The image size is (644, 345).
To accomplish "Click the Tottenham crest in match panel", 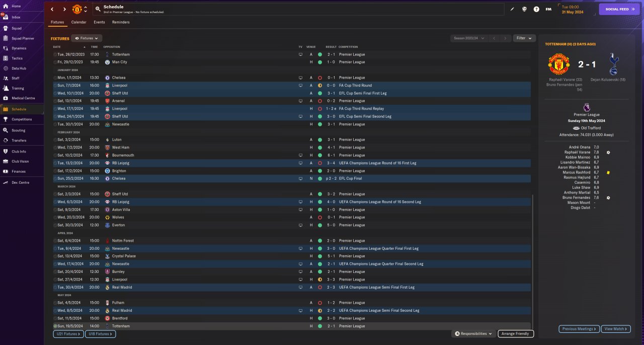I will tap(614, 64).
